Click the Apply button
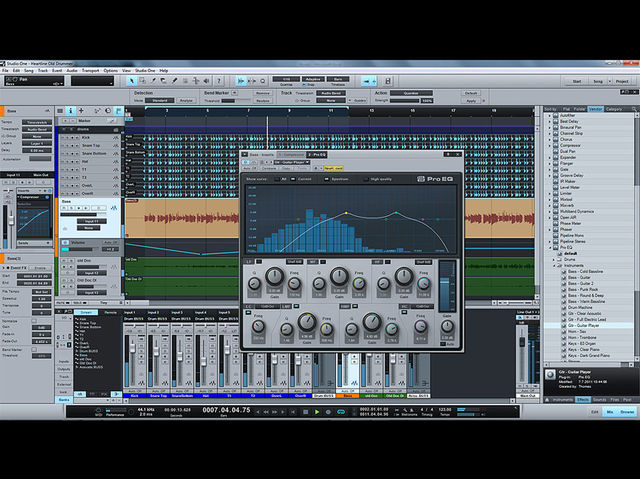 [471, 100]
